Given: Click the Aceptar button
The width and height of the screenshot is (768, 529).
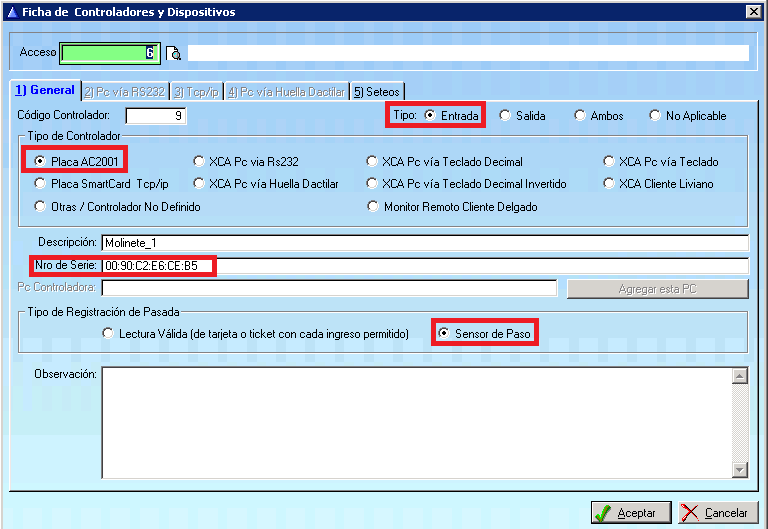Looking at the screenshot, I should pos(630,513).
